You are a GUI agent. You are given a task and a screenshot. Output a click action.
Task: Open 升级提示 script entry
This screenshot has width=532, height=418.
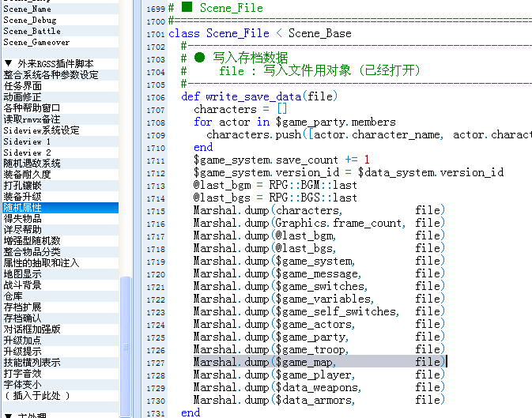click(60, 352)
